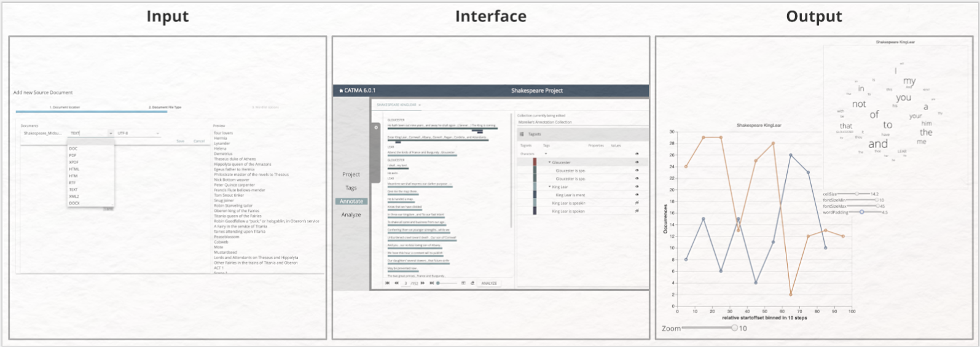Show King Lear is spoken annotations
Viewport: 980px width, 347px height.
(x=637, y=211)
